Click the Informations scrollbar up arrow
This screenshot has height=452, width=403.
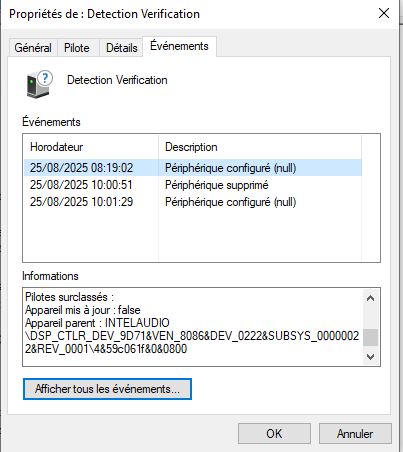pyautogui.click(x=370, y=298)
